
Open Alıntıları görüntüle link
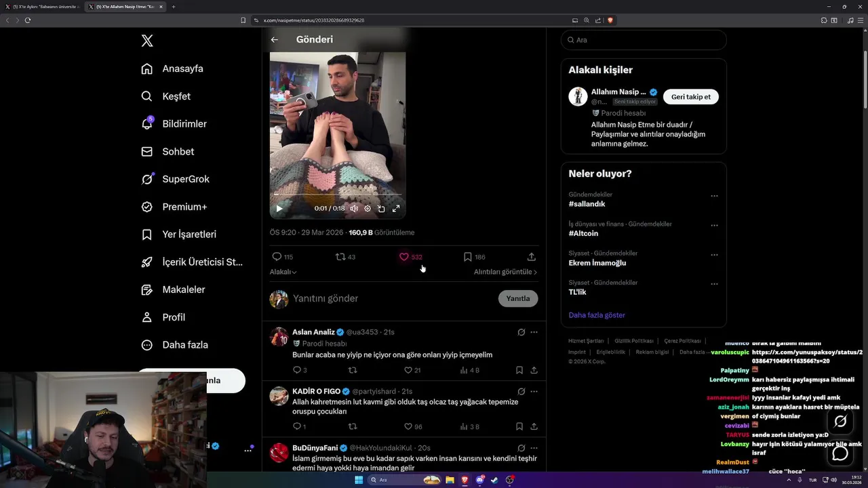[x=505, y=272]
